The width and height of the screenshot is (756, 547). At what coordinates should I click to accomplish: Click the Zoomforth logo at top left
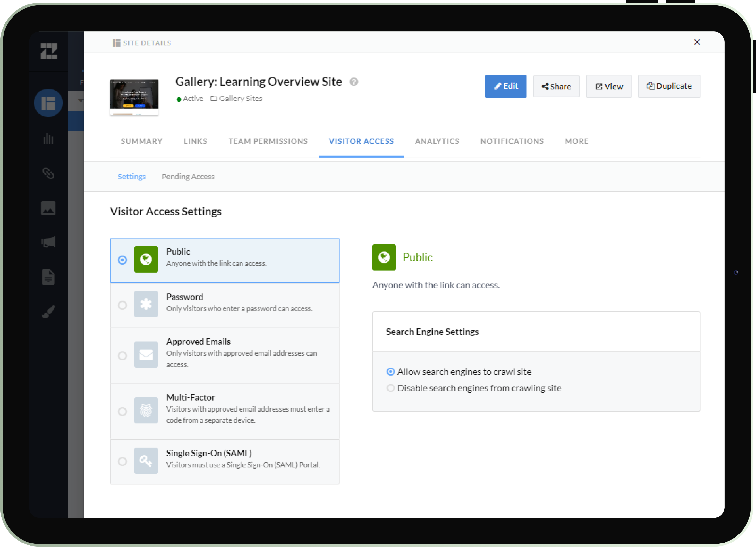tap(49, 51)
